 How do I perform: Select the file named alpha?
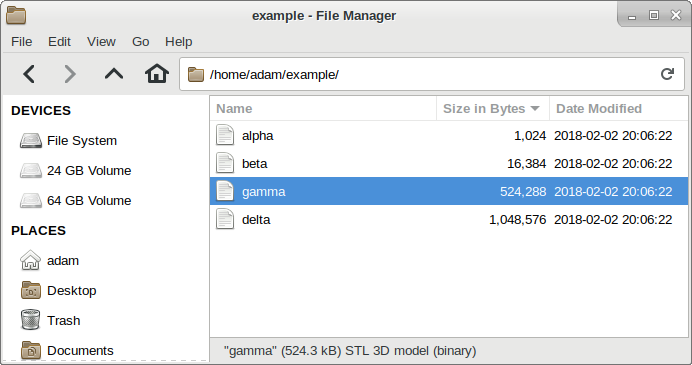[257, 135]
